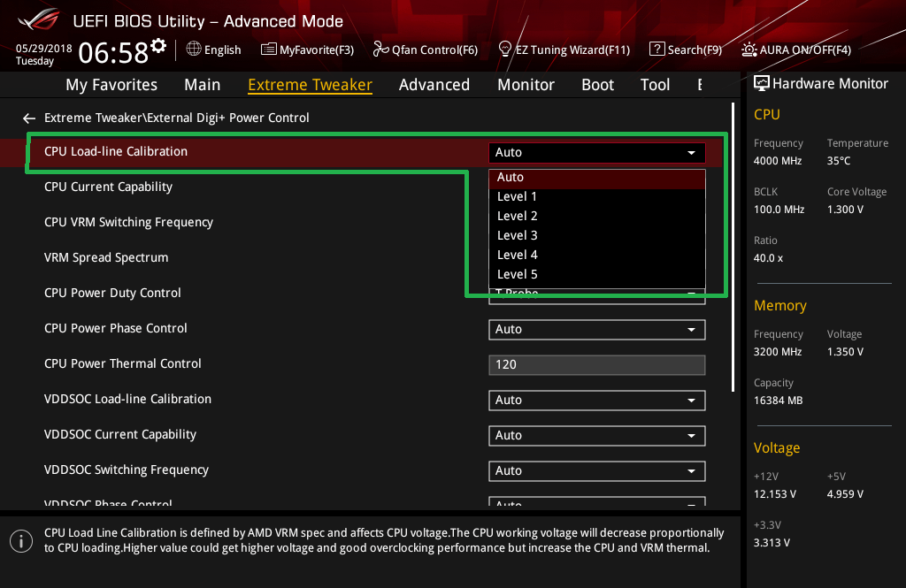
Task: Select Level 1 from the list
Action: coord(597,197)
